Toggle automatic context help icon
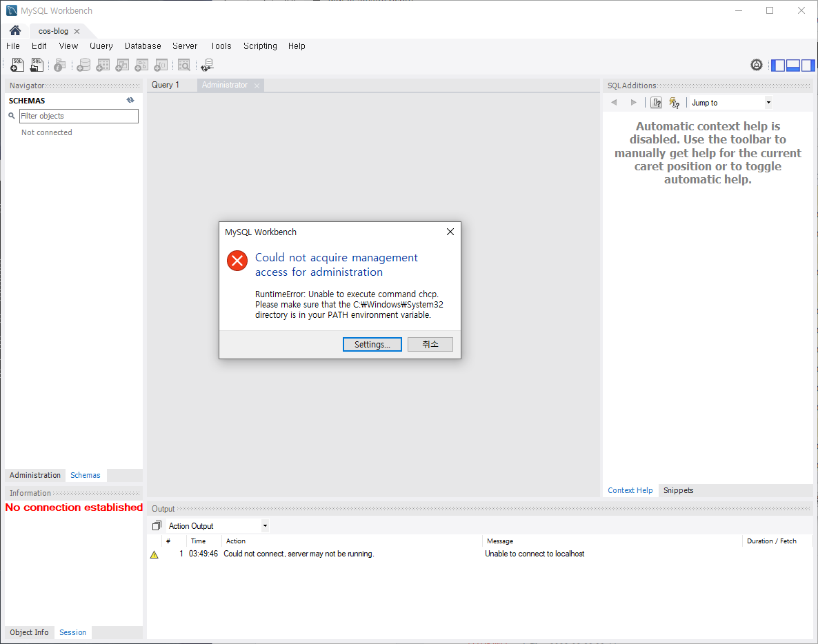The image size is (818, 644). 674,103
